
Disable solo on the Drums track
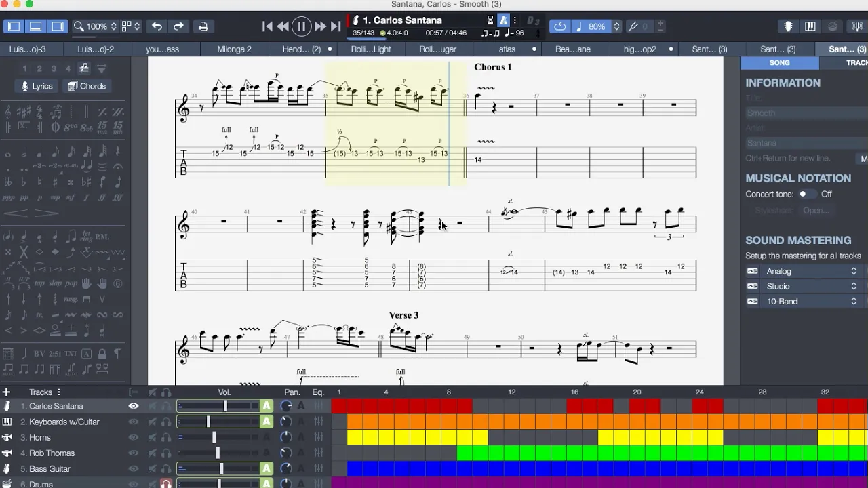click(165, 483)
